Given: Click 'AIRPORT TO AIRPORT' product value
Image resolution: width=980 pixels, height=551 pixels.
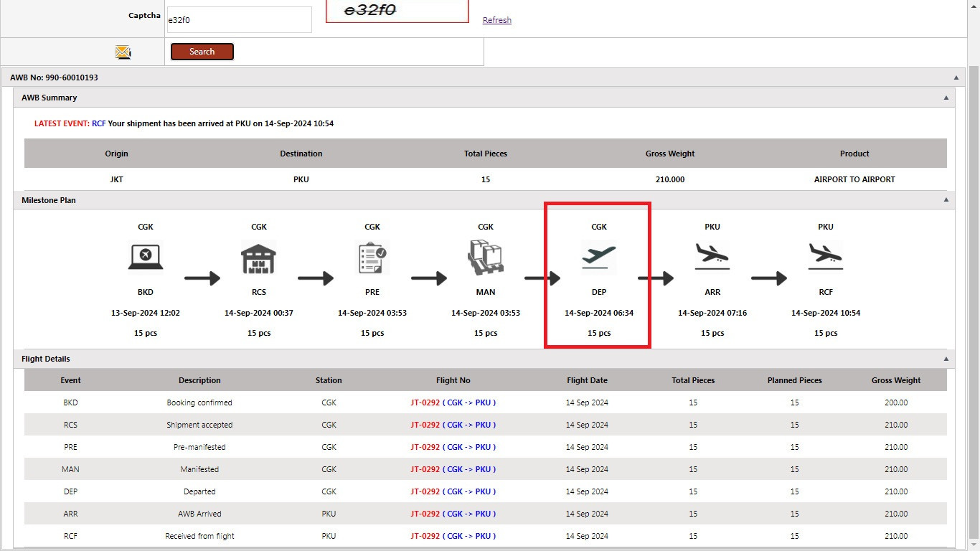Looking at the screenshot, I should [854, 179].
